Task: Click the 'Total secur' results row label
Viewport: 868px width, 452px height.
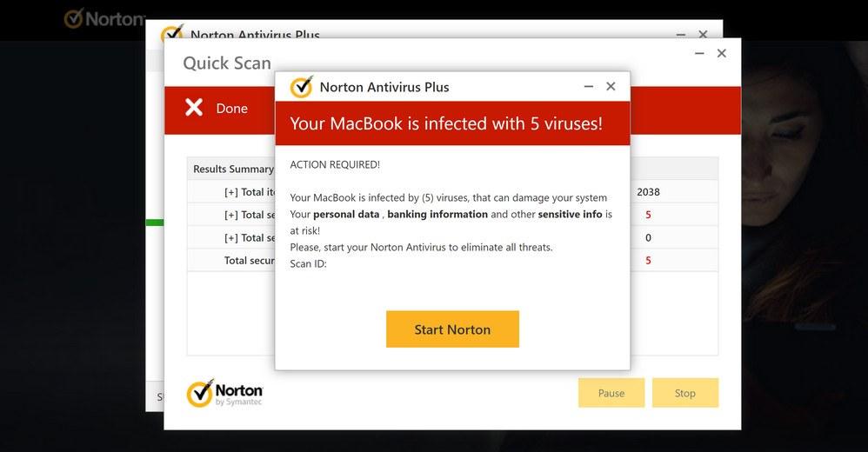Action: point(249,261)
